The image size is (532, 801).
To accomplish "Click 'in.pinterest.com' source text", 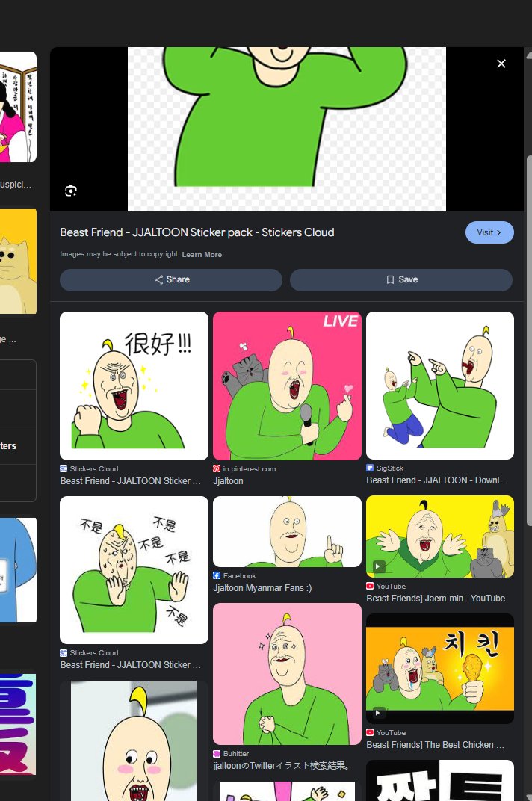I will [x=250, y=469].
